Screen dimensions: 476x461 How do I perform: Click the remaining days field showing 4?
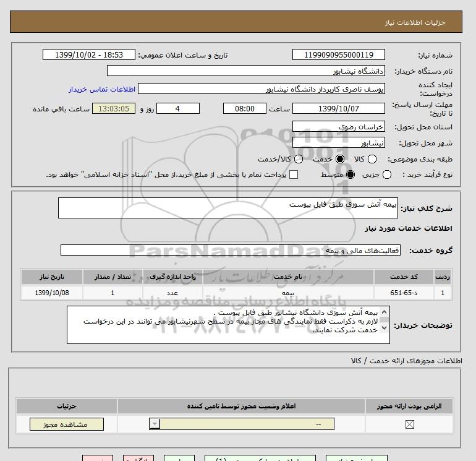tap(178, 108)
